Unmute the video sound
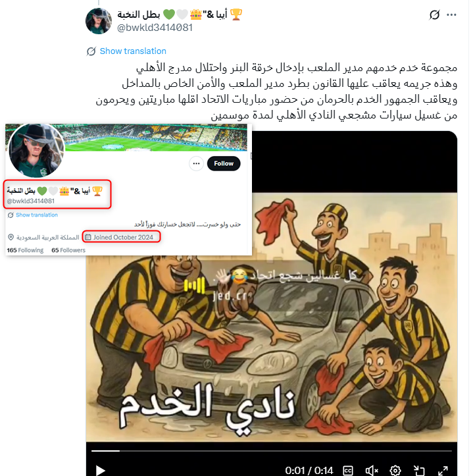 pyautogui.click(x=372, y=471)
